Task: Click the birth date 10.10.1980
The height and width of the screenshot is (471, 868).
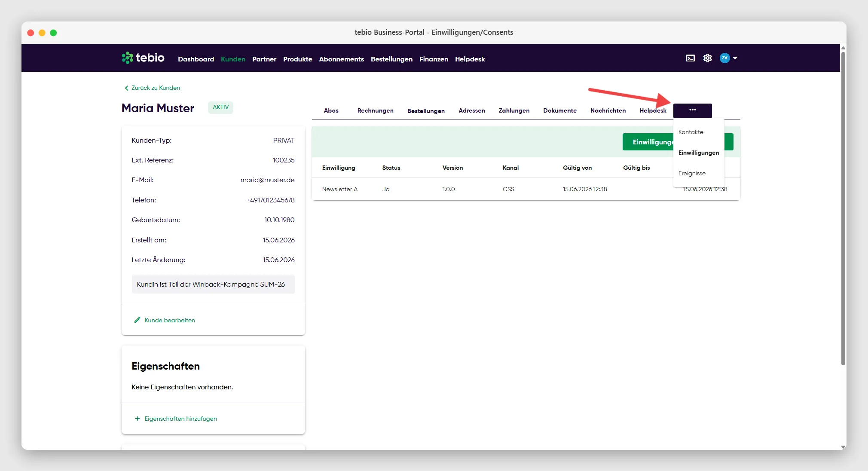Action: coord(279,220)
